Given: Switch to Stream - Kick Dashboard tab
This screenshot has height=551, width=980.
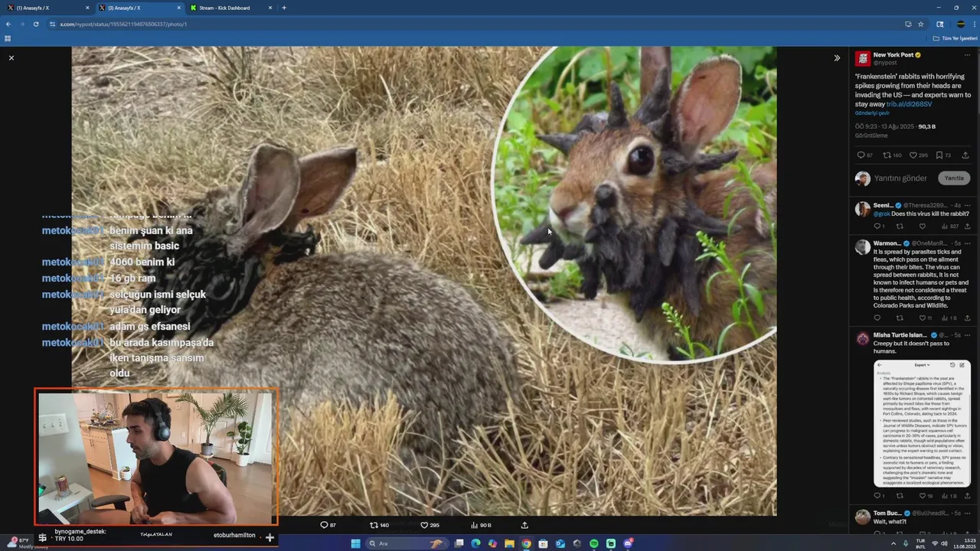Looking at the screenshot, I should click(x=230, y=8).
